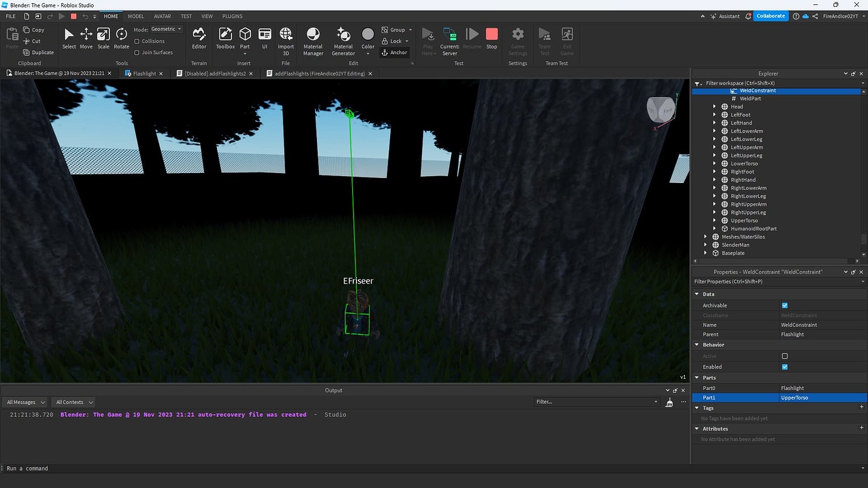This screenshot has height=488, width=868.
Task: Switch to the PLUGINS ribbon tab
Action: click(x=231, y=16)
